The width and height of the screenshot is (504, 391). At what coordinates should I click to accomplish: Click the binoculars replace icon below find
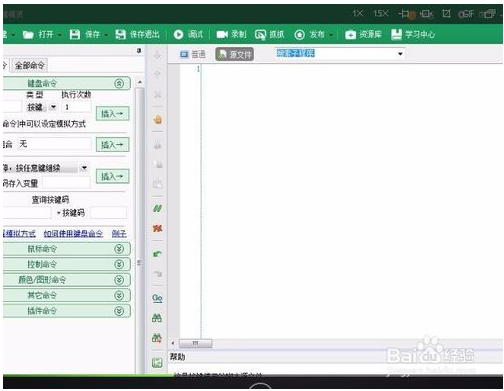pos(157,338)
